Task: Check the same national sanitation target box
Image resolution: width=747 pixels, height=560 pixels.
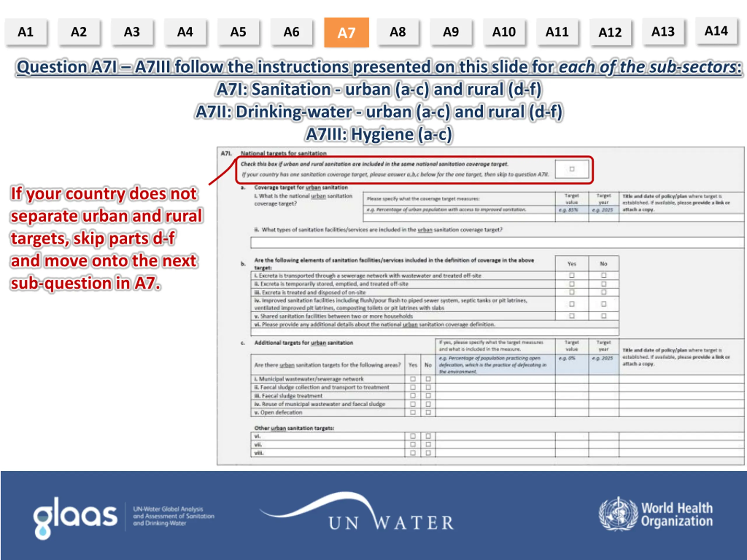Action: (572, 169)
